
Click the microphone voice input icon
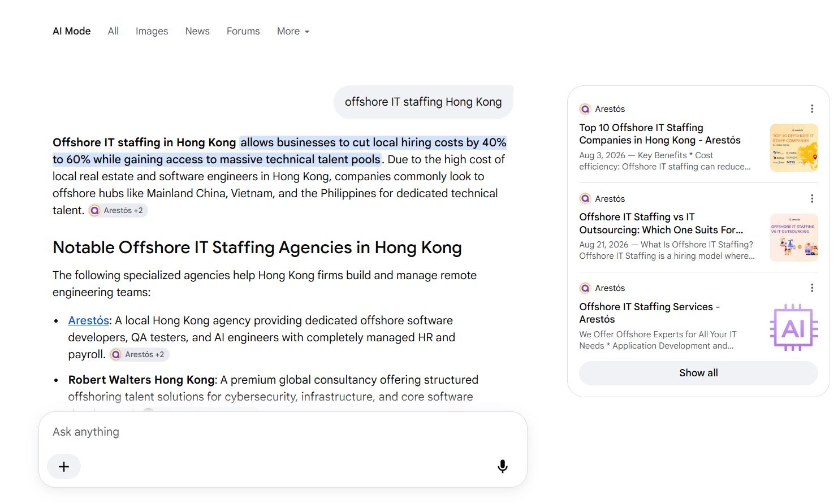coord(502,466)
